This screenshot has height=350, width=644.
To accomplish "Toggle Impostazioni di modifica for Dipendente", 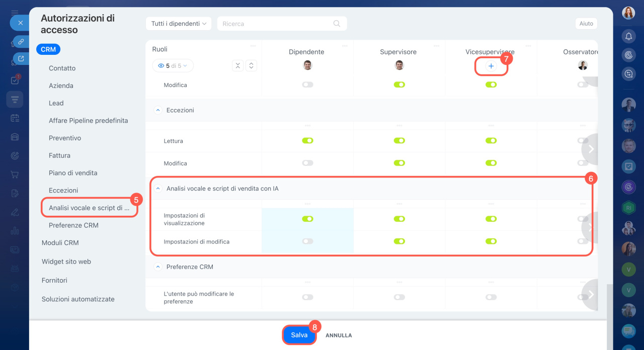I will [307, 241].
